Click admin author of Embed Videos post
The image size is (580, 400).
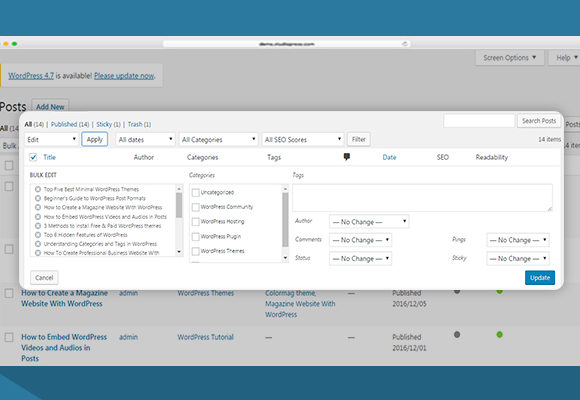click(x=128, y=337)
